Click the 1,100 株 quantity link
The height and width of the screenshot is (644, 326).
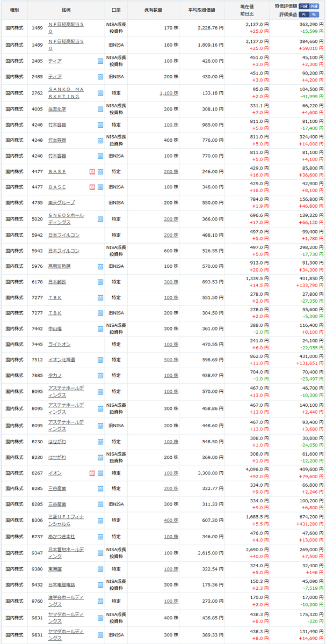point(169,92)
